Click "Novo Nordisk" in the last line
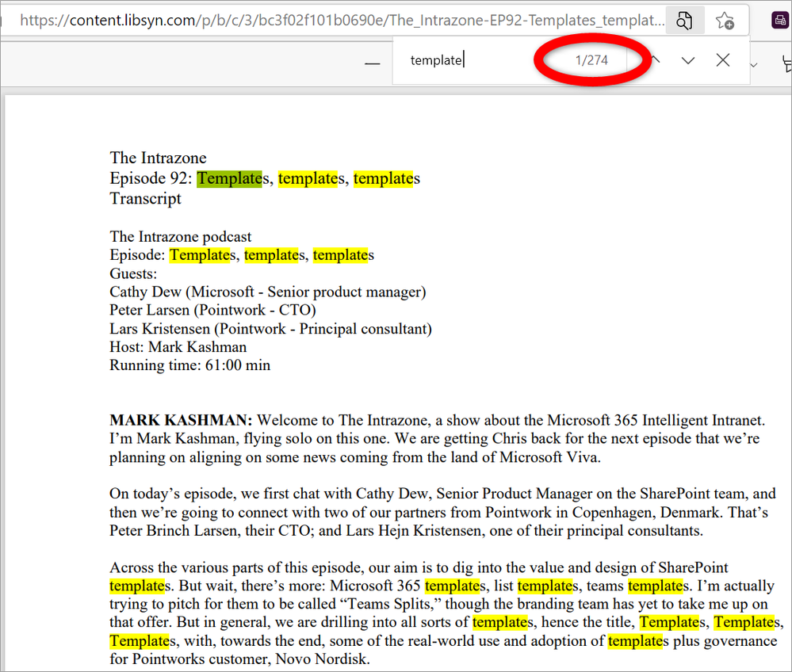The height and width of the screenshot is (672, 792). click(x=321, y=659)
